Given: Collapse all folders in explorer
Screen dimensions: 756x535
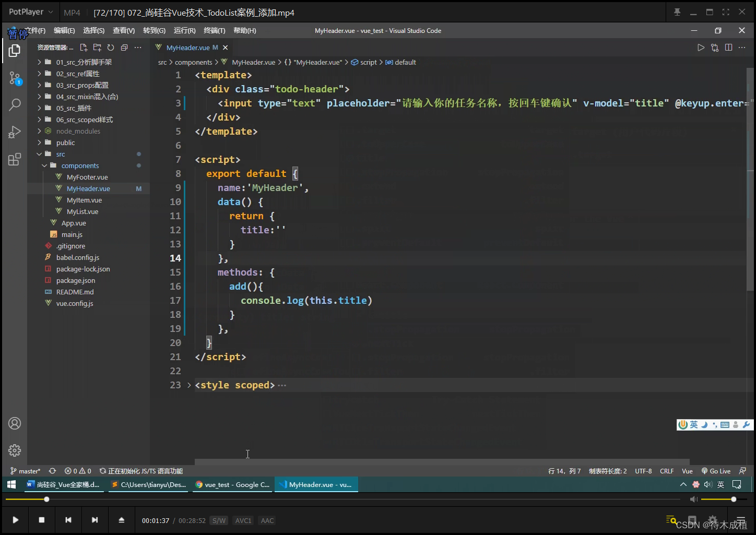Looking at the screenshot, I should pyautogui.click(x=124, y=47).
